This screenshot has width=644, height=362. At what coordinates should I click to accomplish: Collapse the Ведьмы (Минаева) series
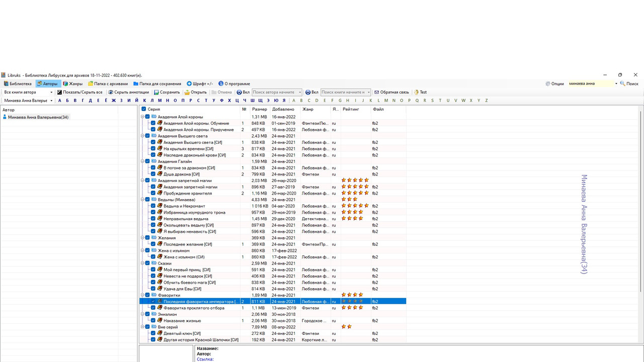tap(142, 200)
